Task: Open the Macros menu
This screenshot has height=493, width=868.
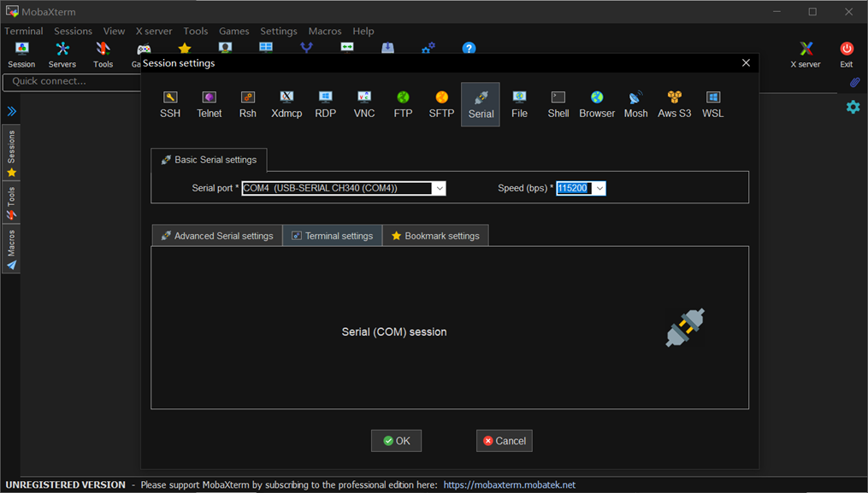Action: [x=325, y=31]
